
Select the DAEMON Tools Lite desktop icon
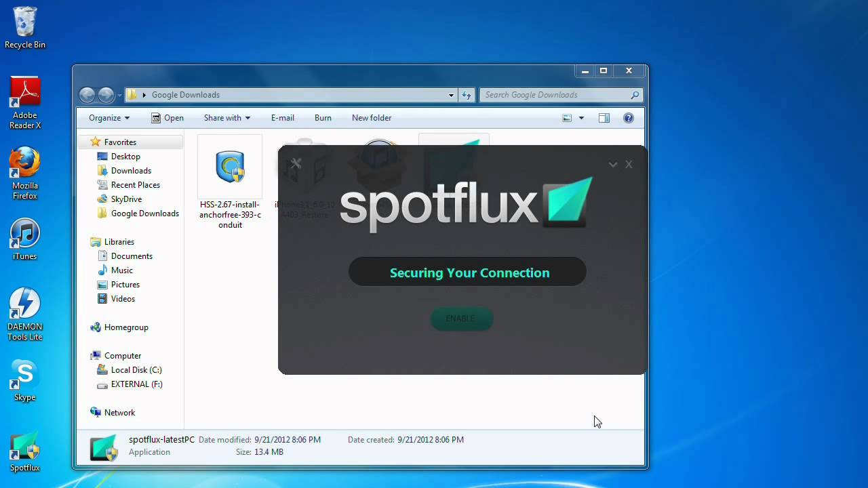coord(25,314)
